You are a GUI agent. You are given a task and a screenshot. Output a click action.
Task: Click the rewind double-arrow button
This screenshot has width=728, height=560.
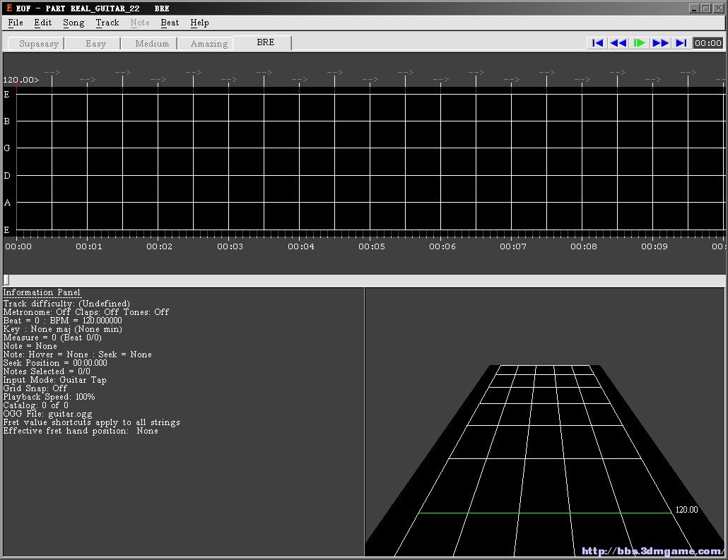(x=618, y=43)
